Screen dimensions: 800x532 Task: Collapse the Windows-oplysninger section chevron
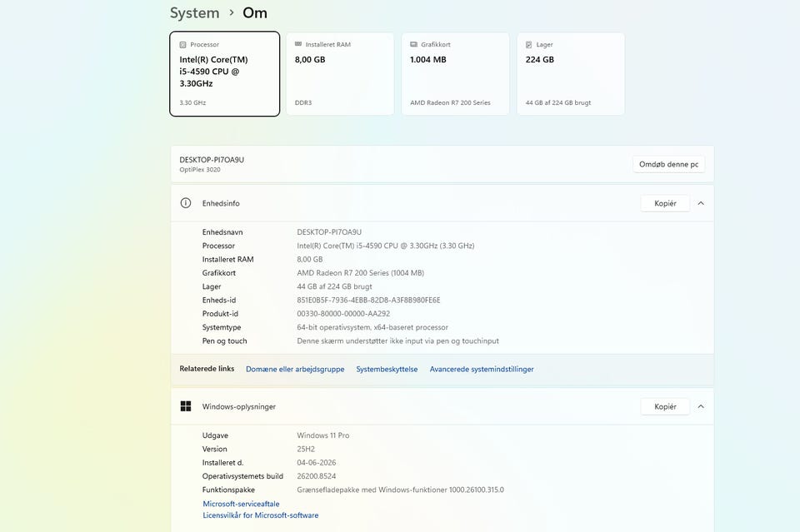point(701,406)
